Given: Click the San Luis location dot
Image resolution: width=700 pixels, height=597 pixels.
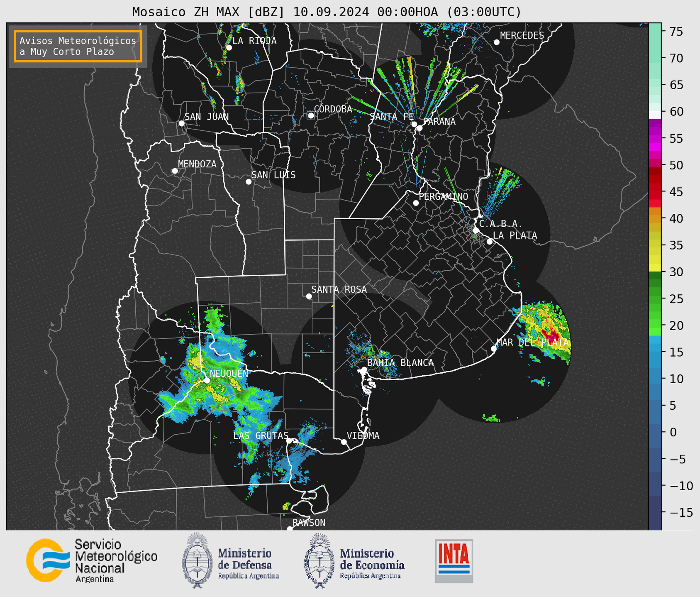Looking at the screenshot, I should 249,182.
